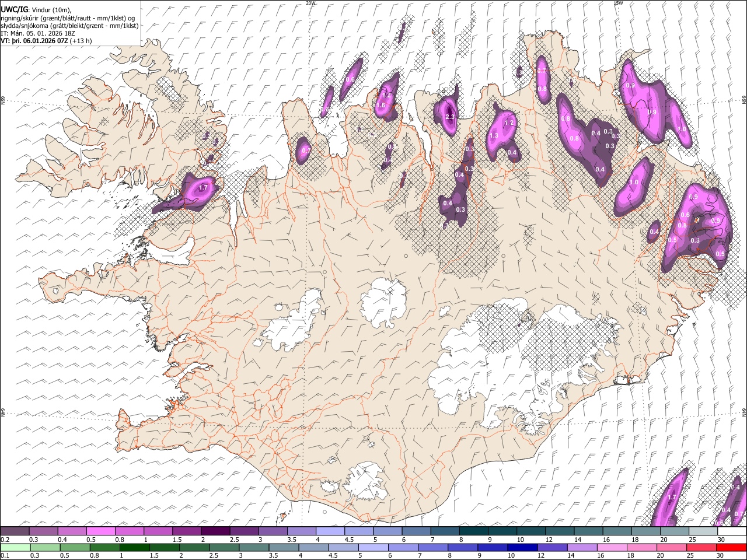Click the gray-green 3–3.5 swatch in lower legend
The image size is (747, 560).
254,547
